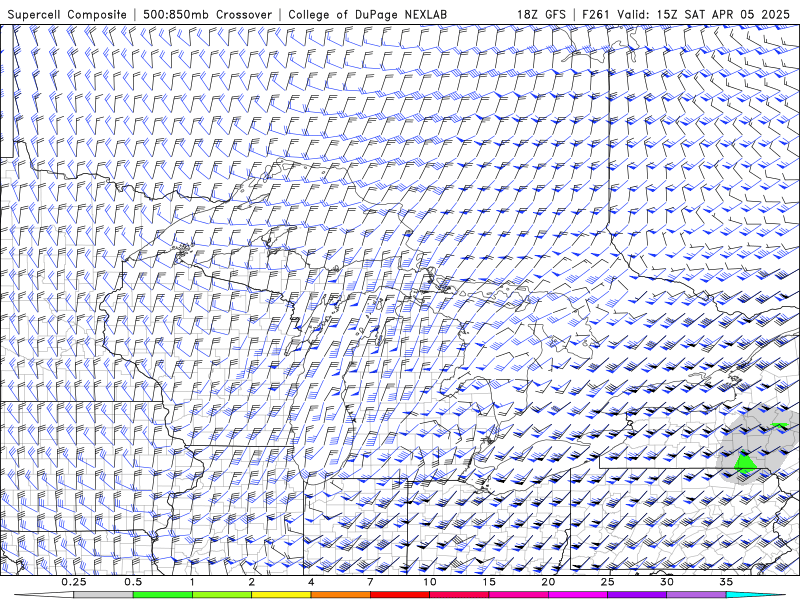Click the cyan color bar end segment
Image resolution: width=800 pixels, height=600 pixels.
(755, 595)
